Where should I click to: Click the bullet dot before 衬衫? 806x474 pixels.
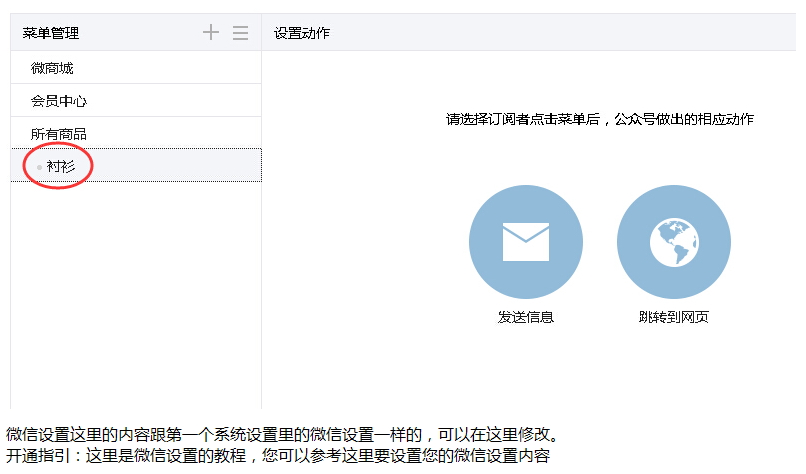[39, 167]
